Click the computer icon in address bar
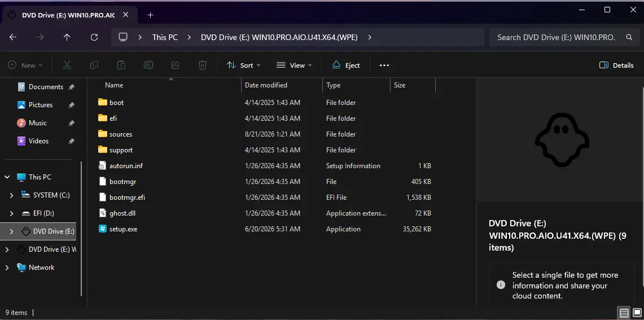The width and height of the screenshot is (644, 320). click(123, 37)
